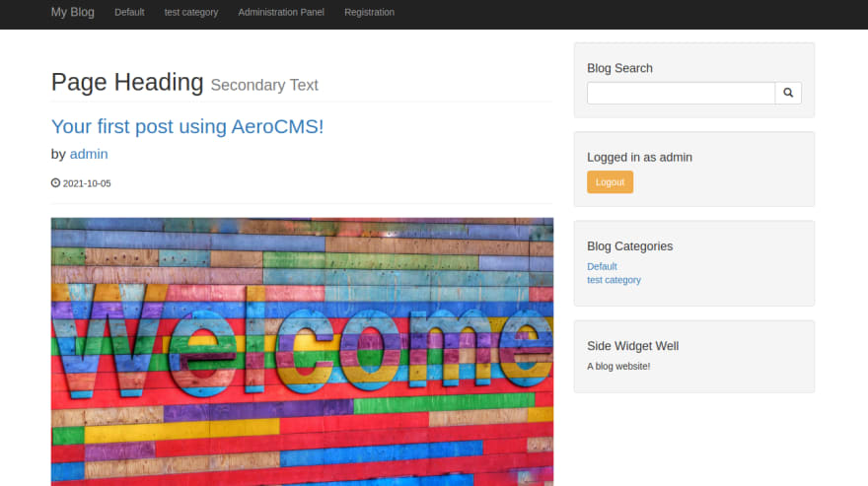Select test category under Blog Categories
The height and width of the screenshot is (486, 868).
point(614,280)
